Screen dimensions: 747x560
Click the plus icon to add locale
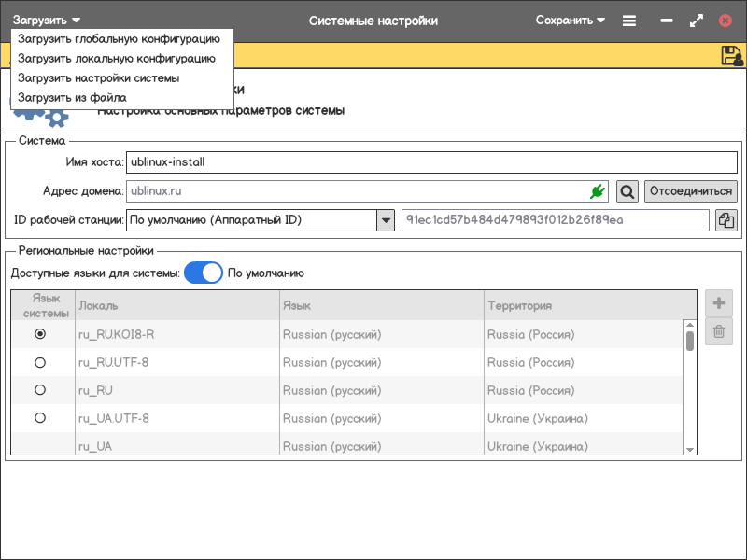718,303
